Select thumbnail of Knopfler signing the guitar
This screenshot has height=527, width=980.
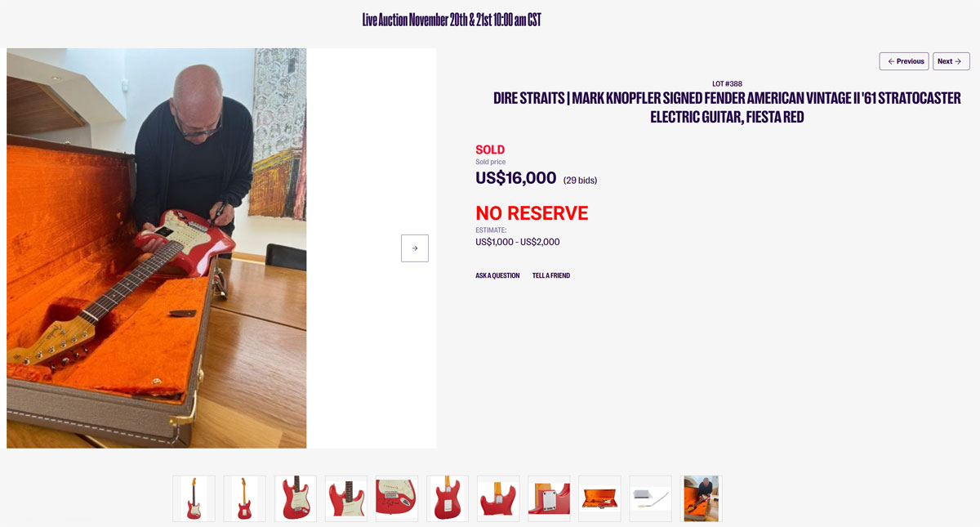(x=701, y=498)
